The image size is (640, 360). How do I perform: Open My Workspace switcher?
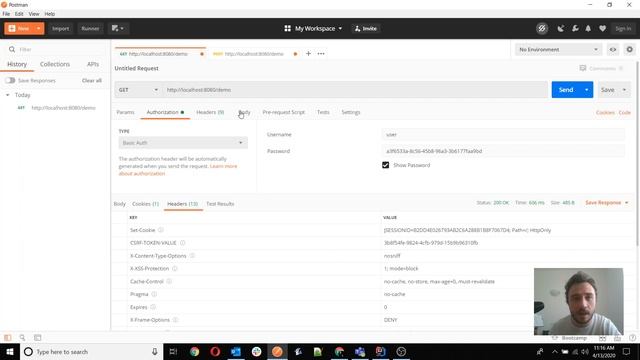click(x=313, y=29)
